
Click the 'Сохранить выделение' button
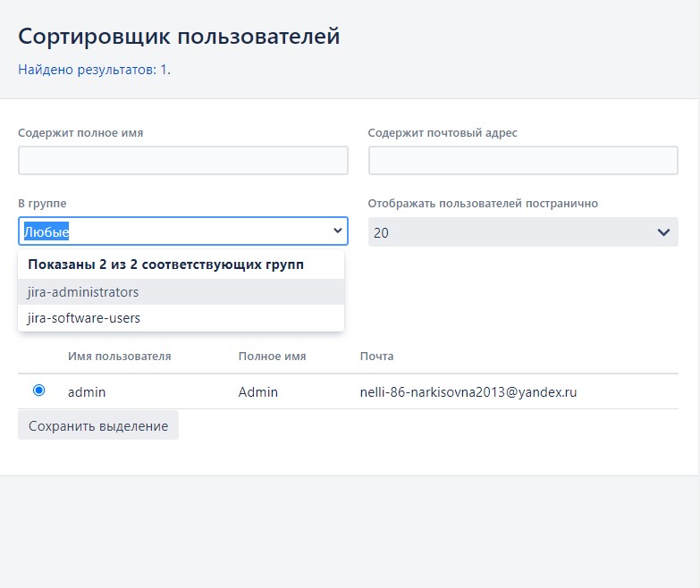98,425
